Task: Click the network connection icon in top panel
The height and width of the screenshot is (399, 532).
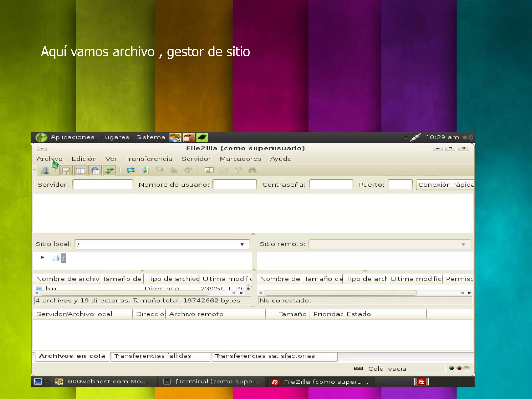Action: (x=415, y=137)
